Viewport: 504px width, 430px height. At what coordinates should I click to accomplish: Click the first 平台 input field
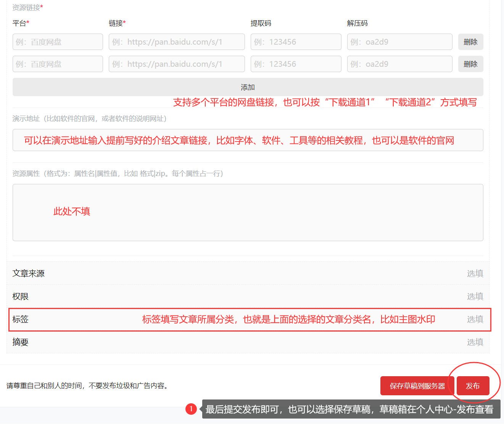pos(57,42)
